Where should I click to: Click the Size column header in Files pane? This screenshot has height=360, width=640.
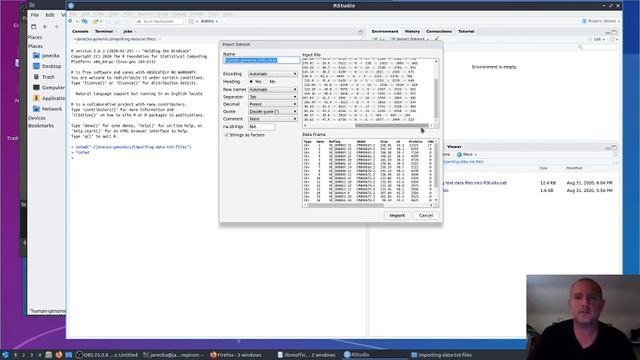click(543, 168)
